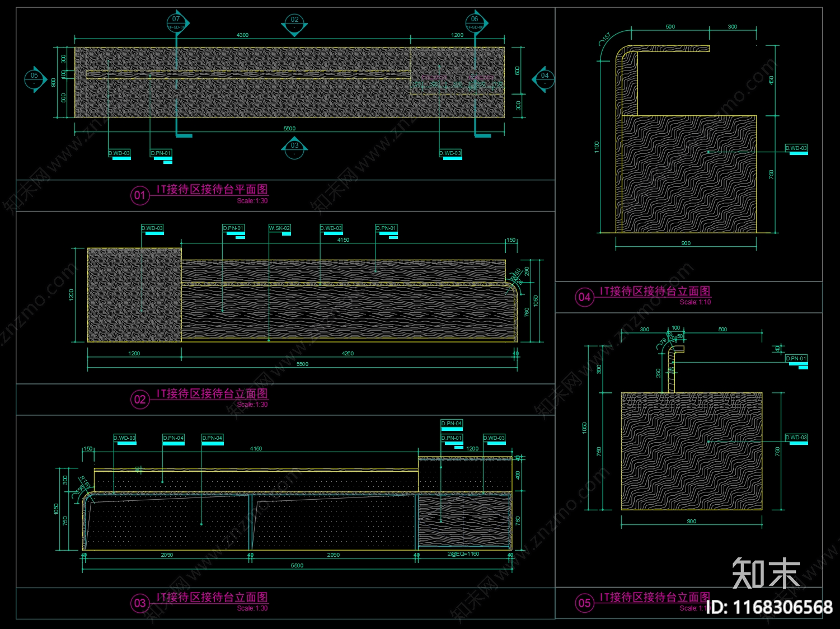This screenshot has height=629, width=840.
Task: Click triangular elevation marker 02 above the plan
Action: (x=294, y=25)
